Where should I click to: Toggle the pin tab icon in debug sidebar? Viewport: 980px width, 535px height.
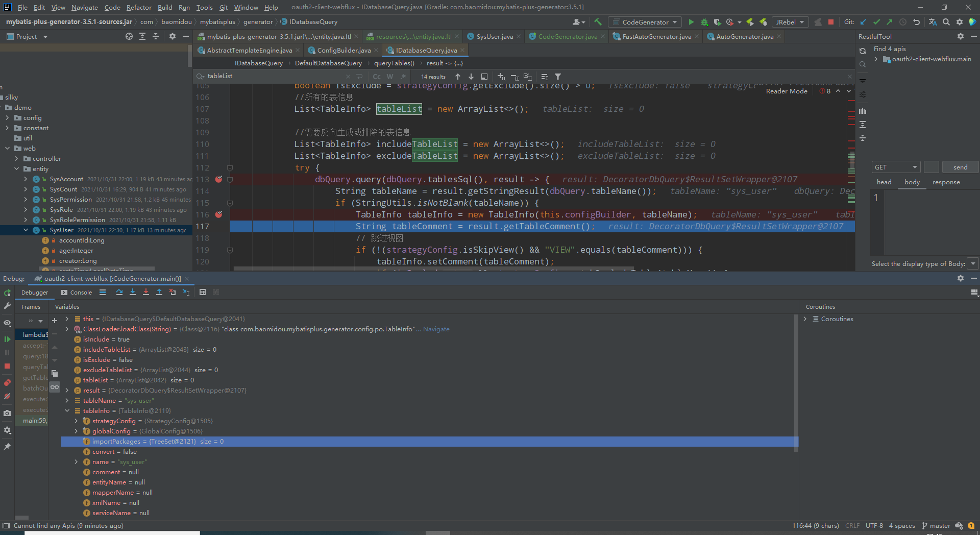[x=7, y=446]
